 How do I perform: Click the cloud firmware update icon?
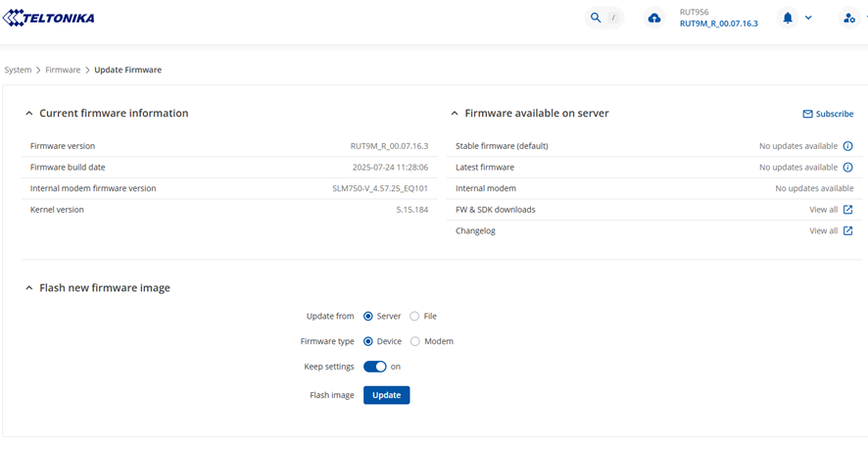point(654,18)
